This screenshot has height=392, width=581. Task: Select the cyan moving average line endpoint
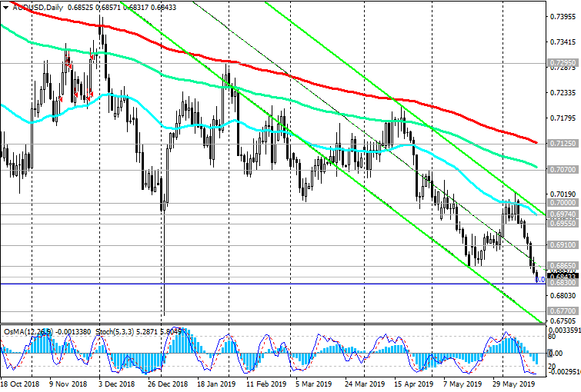pos(536,214)
